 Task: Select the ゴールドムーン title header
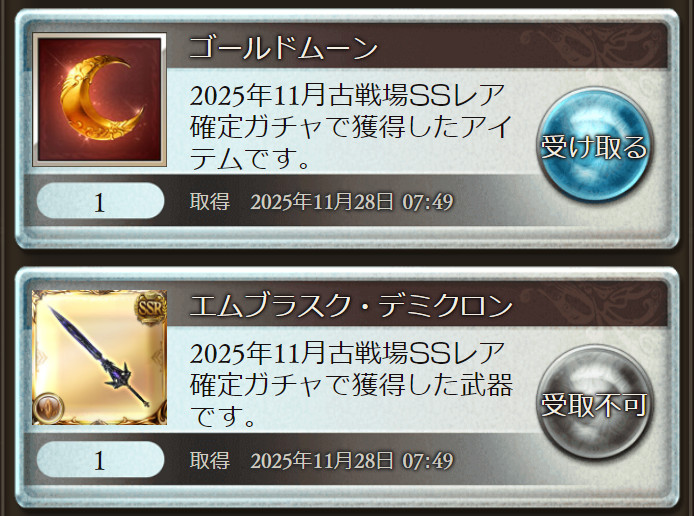click(283, 48)
